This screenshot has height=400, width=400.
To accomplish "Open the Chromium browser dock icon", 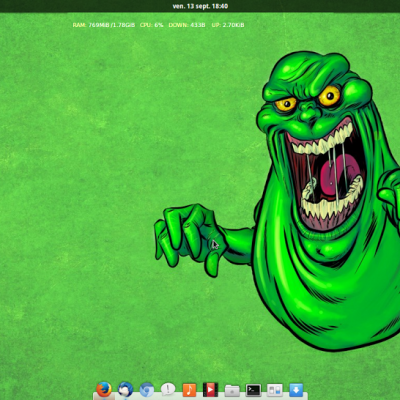I will (x=147, y=390).
